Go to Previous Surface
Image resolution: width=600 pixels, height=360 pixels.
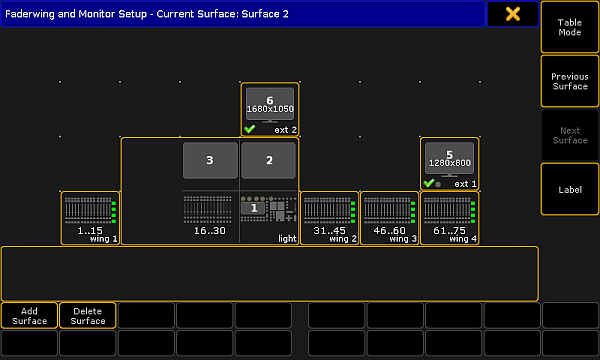pos(570,81)
